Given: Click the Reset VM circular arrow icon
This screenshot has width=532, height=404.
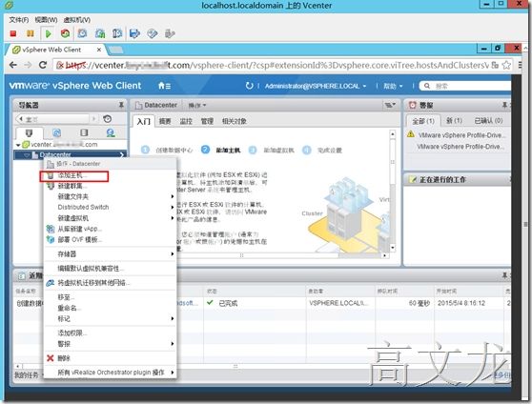Looking at the screenshot, I should [65, 33].
